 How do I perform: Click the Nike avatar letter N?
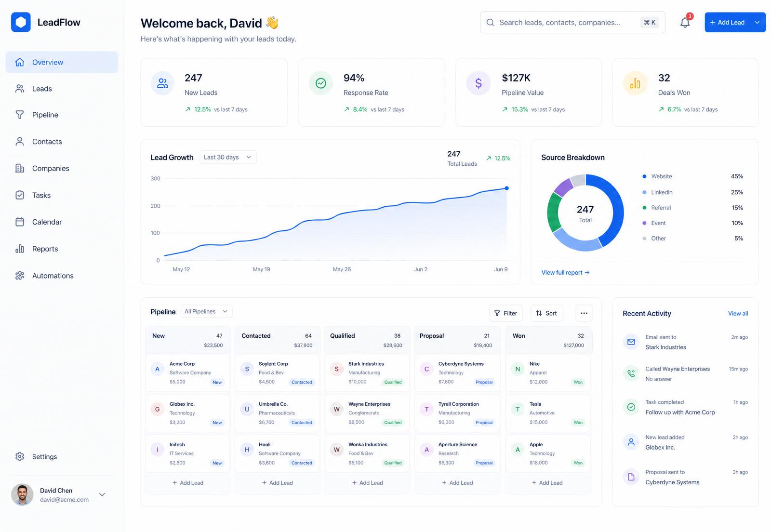coord(518,369)
